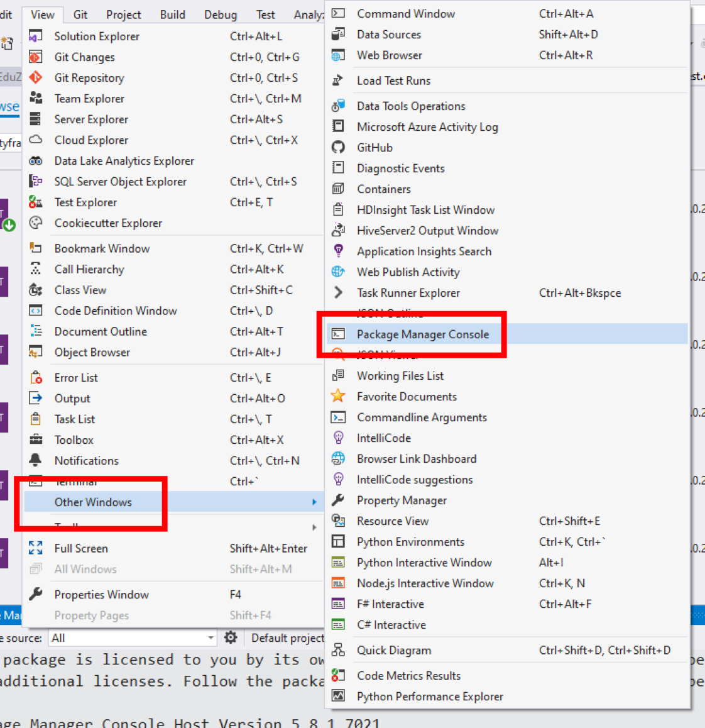The width and height of the screenshot is (705, 728).
Task: Open Working Files List
Action: click(507, 375)
